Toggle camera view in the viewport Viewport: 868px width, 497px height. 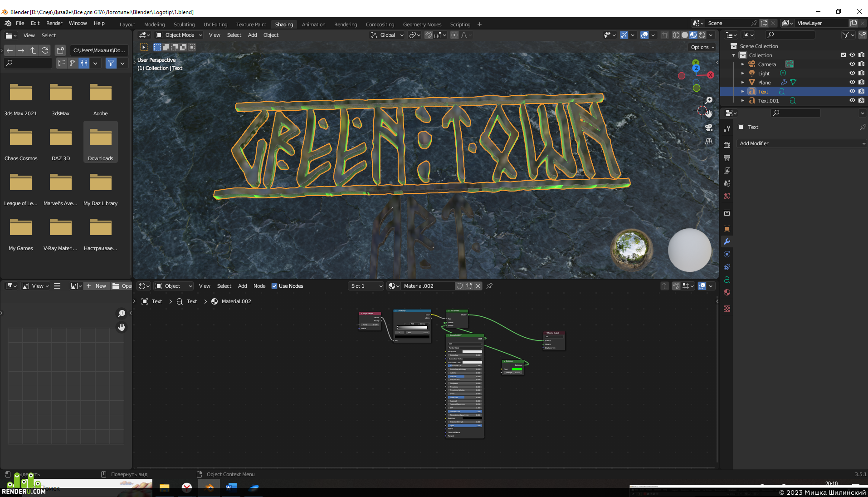[x=709, y=128]
